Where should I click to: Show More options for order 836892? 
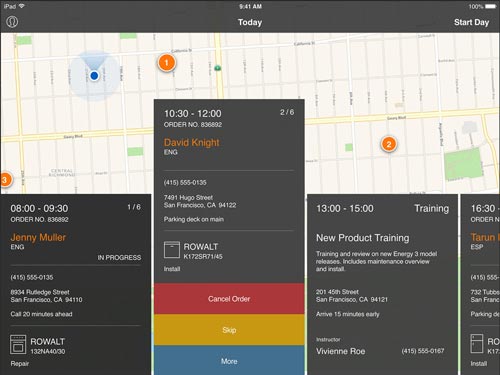(x=229, y=360)
